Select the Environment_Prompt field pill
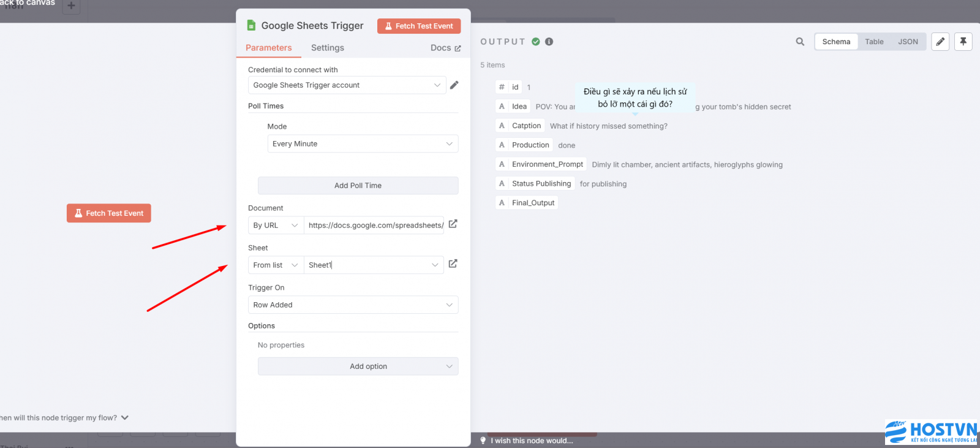 click(541, 164)
